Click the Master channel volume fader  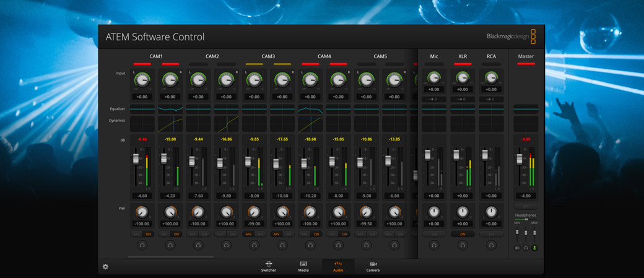coord(520,160)
